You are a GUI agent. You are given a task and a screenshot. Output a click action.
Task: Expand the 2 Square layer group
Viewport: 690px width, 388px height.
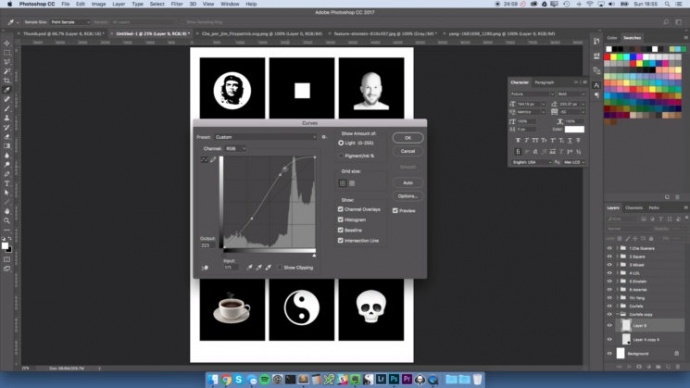(x=617, y=256)
